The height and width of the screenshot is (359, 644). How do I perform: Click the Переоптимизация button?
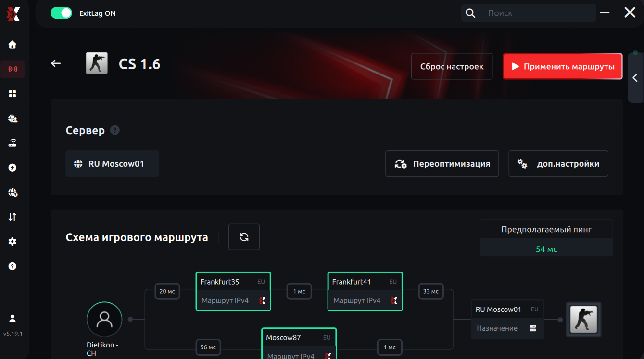[442, 164]
